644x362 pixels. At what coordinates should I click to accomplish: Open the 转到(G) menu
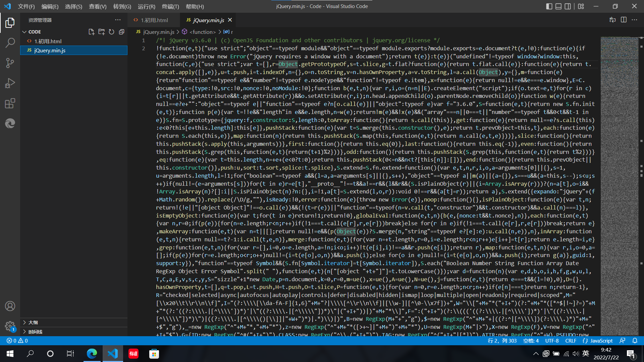click(122, 6)
